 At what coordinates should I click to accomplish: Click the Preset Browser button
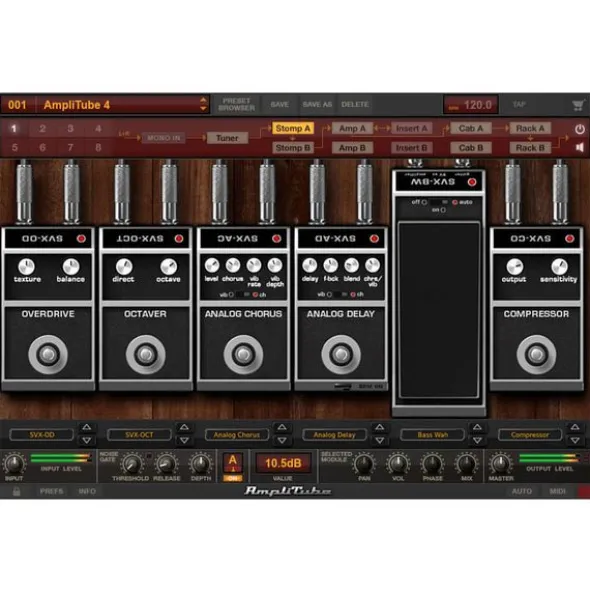[237, 104]
